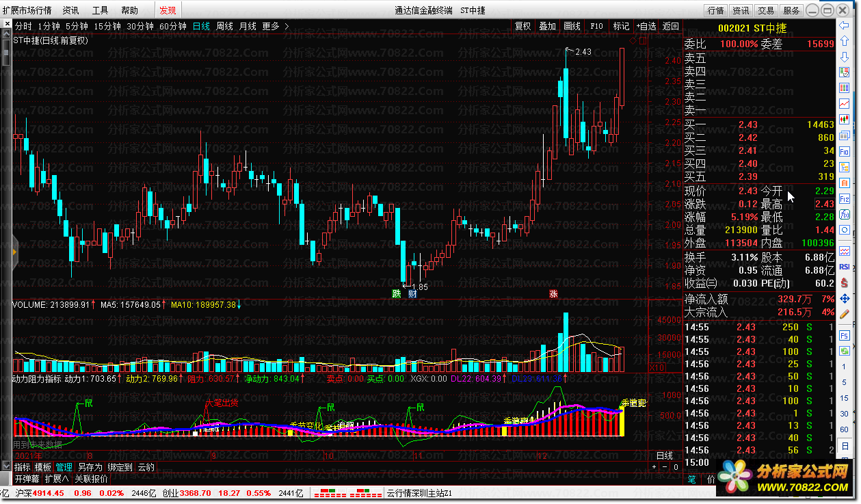Open the 帮助 menu
Image resolution: width=861 pixels, height=504 pixels.
129,10
